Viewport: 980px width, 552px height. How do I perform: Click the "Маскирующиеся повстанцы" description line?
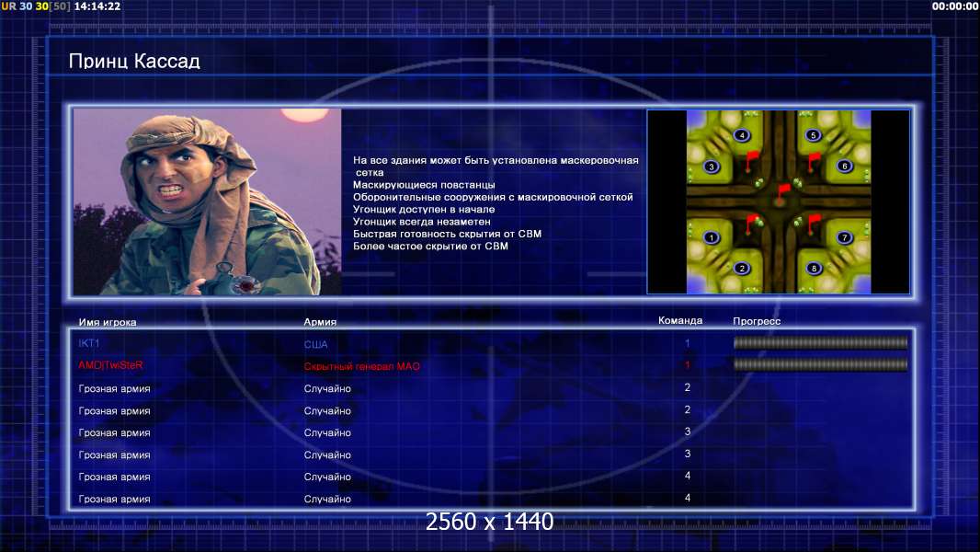tap(424, 185)
